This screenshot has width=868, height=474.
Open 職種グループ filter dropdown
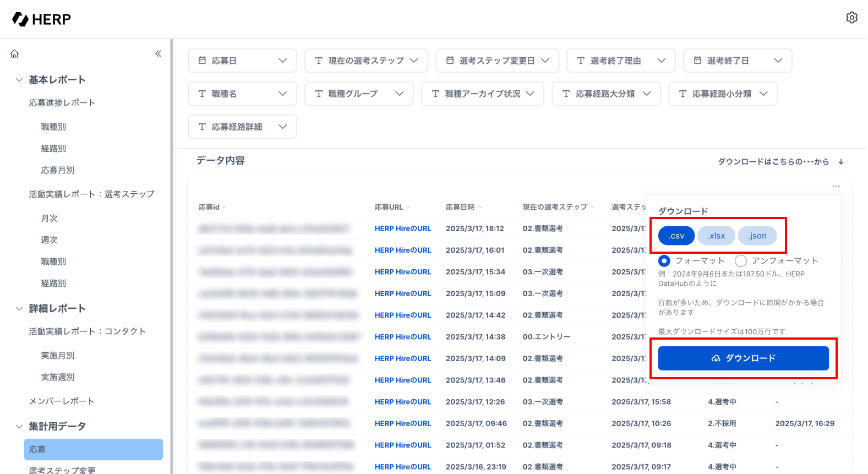tap(359, 94)
